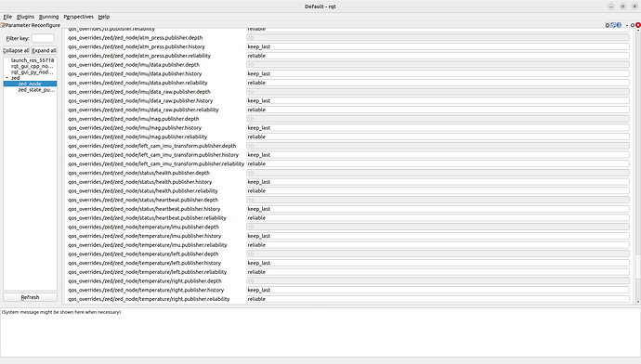Open the Help menu

tap(104, 17)
